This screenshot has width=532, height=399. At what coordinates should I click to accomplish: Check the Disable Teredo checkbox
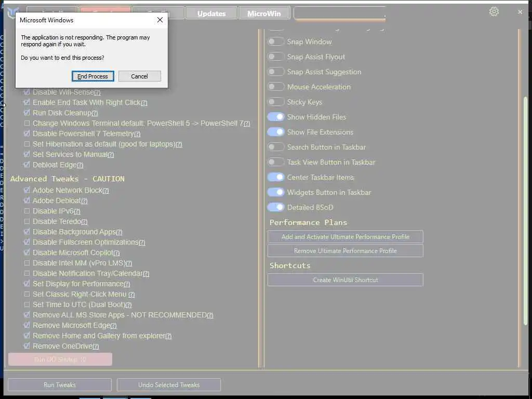tap(27, 221)
